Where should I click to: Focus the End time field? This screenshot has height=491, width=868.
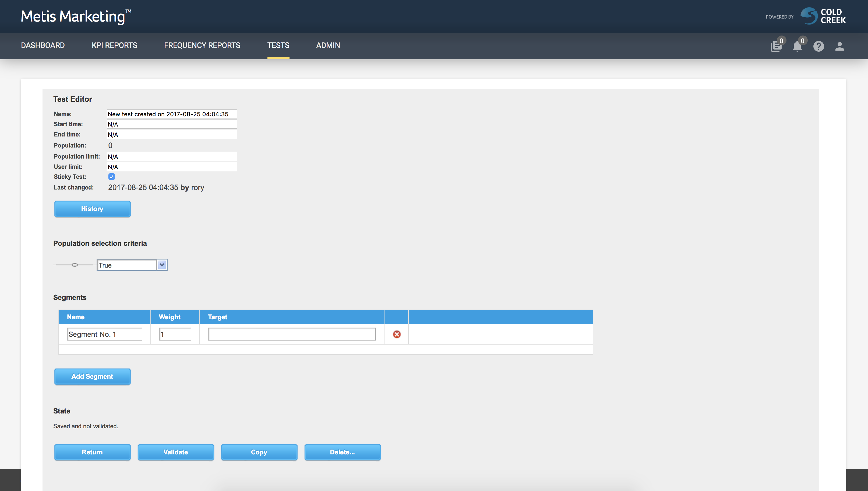(x=172, y=134)
